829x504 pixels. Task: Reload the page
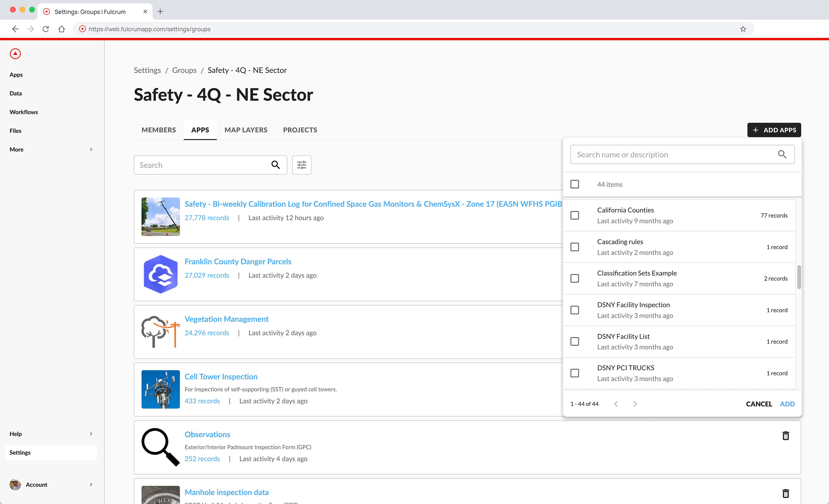[x=46, y=29]
